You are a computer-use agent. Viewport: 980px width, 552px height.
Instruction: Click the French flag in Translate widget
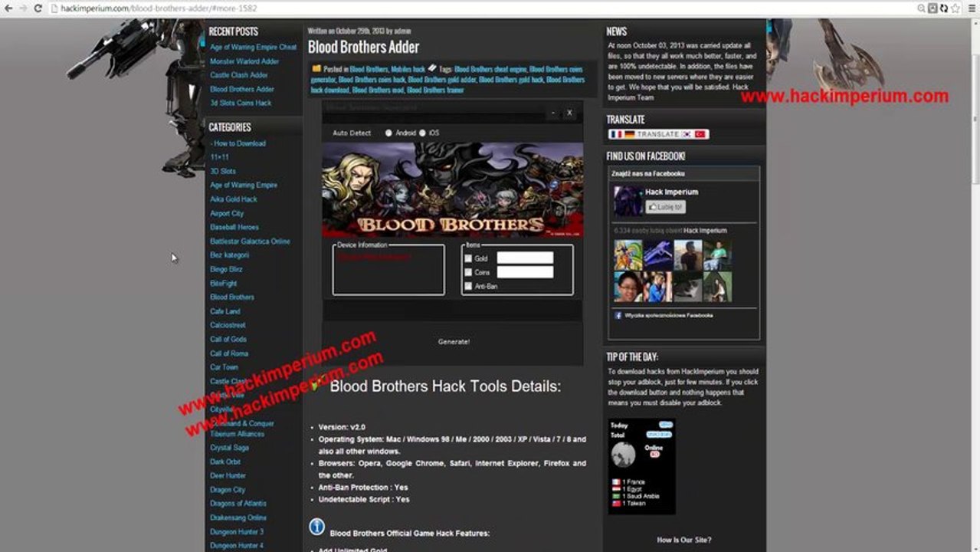pyautogui.click(x=617, y=134)
